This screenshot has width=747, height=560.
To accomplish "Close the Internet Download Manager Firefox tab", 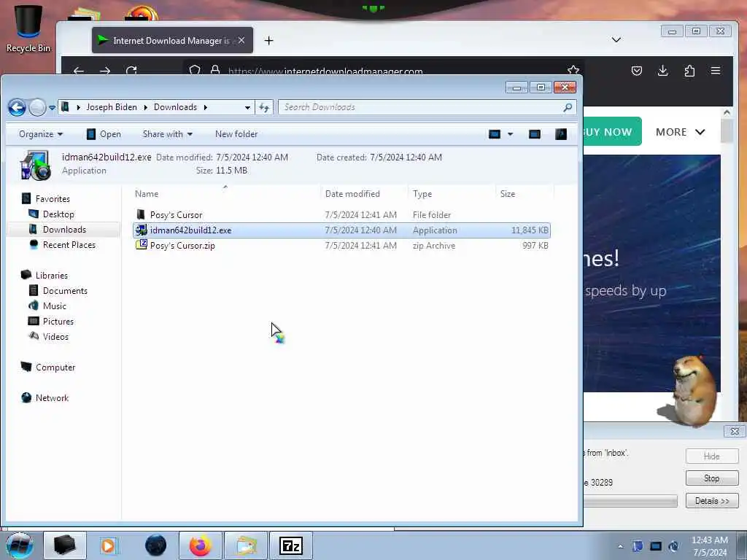I will [x=241, y=41].
